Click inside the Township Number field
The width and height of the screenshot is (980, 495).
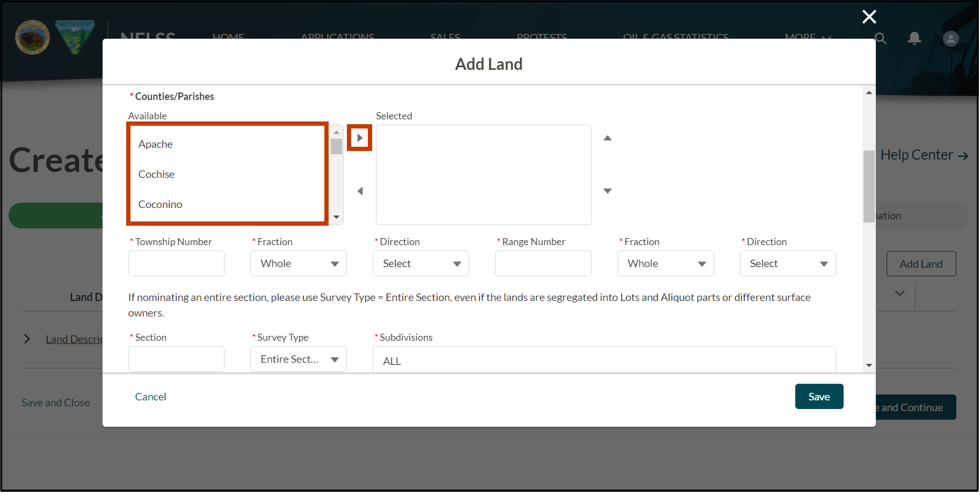(176, 263)
